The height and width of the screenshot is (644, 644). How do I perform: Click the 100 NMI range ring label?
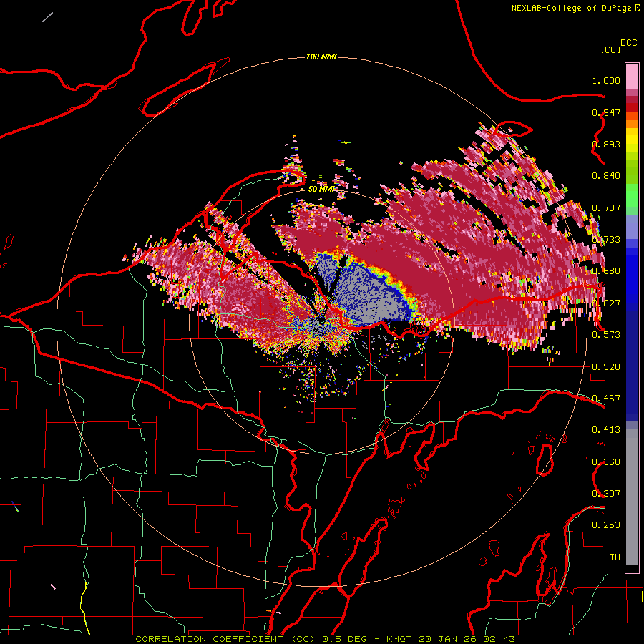[x=321, y=57]
